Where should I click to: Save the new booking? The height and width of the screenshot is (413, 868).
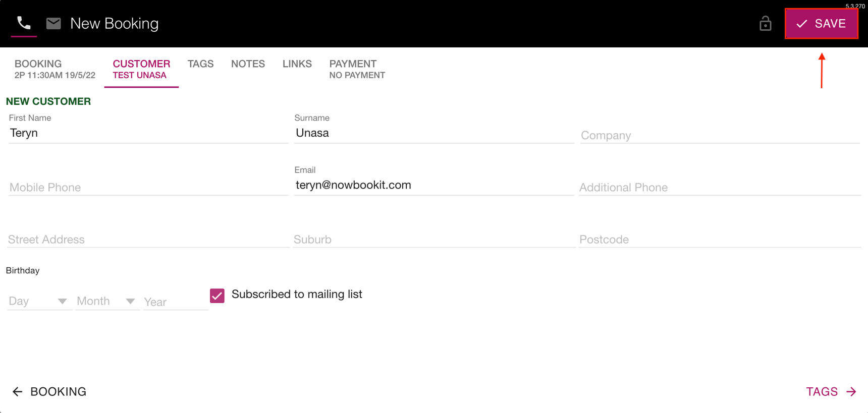point(821,24)
